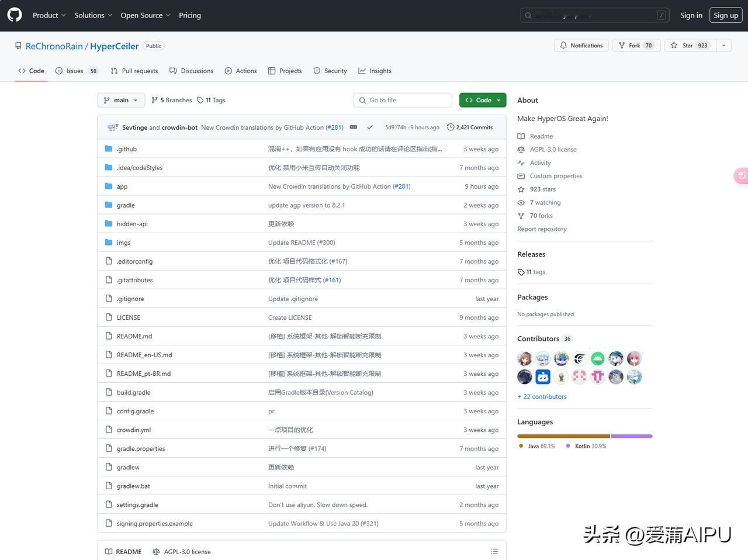Open the 2,421 Commits history
748x560 pixels.
click(470, 127)
